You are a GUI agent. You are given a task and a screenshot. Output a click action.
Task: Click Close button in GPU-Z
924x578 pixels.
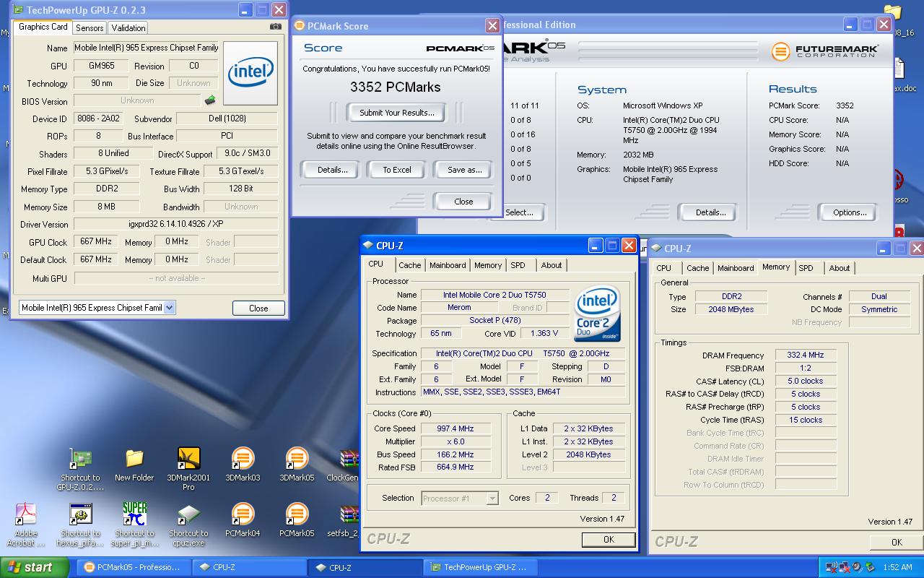[258, 308]
